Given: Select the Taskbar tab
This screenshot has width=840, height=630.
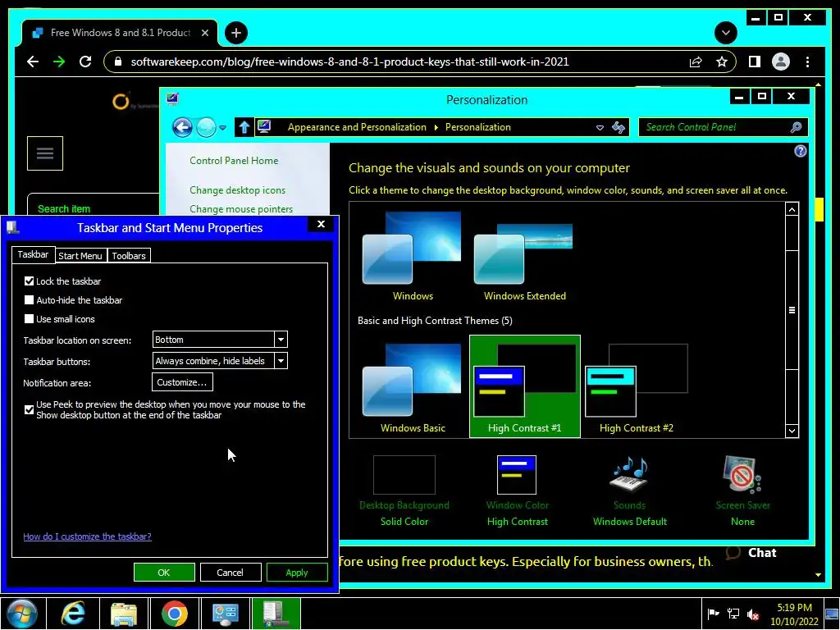Looking at the screenshot, I should point(33,254).
